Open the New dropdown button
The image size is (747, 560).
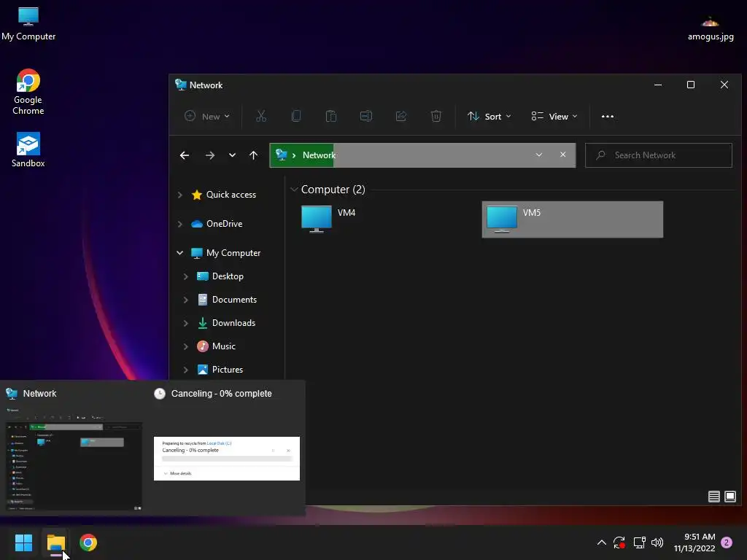tap(207, 116)
